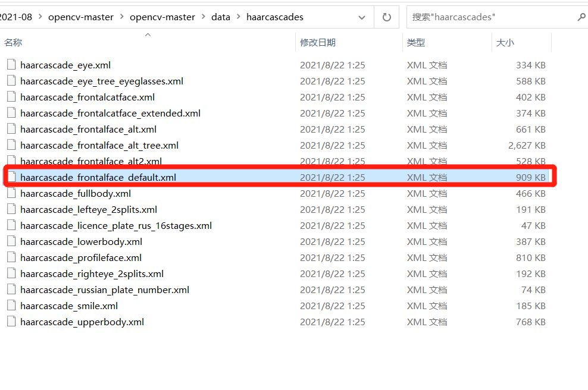588x390 pixels.
Task: Click the 334 KB size value
Action: (x=531, y=65)
